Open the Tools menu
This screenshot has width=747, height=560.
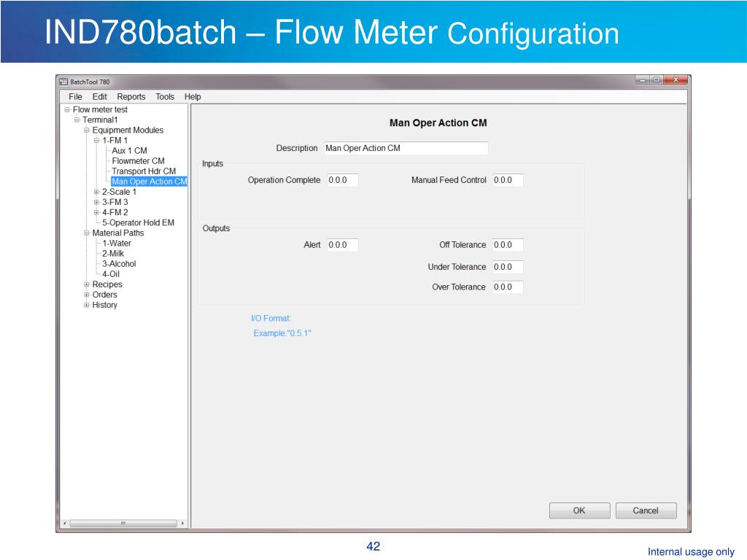coord(165,97)
